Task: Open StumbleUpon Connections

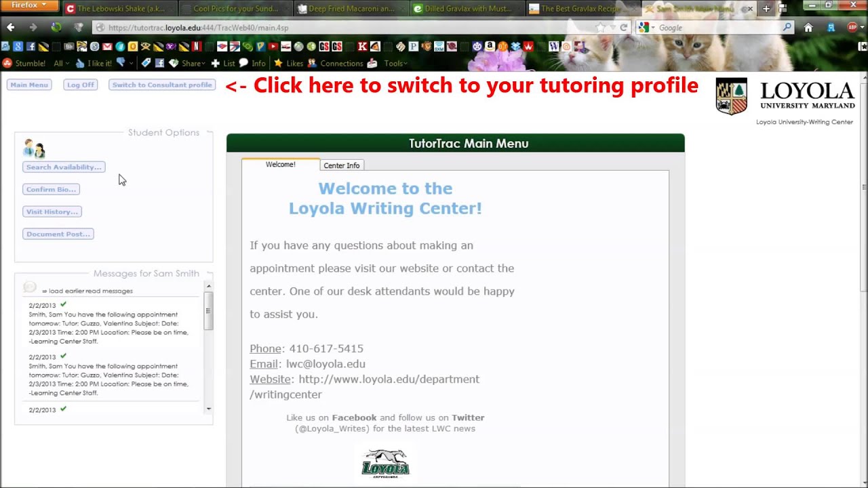Action: pyautogui.click(x=335, y=63)
